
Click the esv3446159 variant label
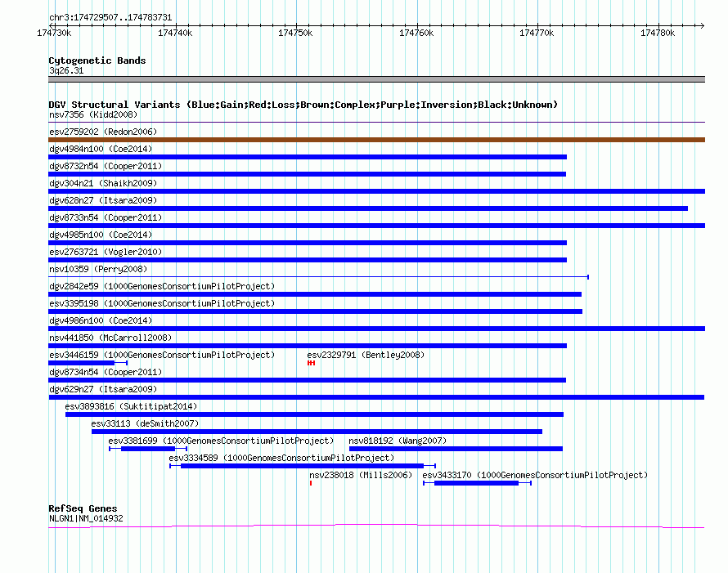(x=162, y=355)
